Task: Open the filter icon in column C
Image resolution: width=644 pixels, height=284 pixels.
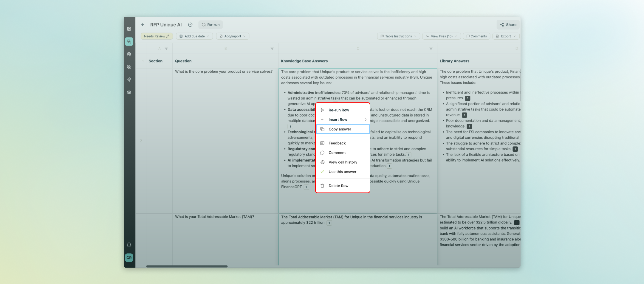Action: 431,48
